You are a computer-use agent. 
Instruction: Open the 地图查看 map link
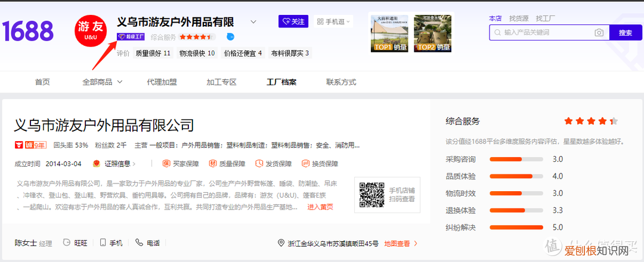(x=401, y=244)
